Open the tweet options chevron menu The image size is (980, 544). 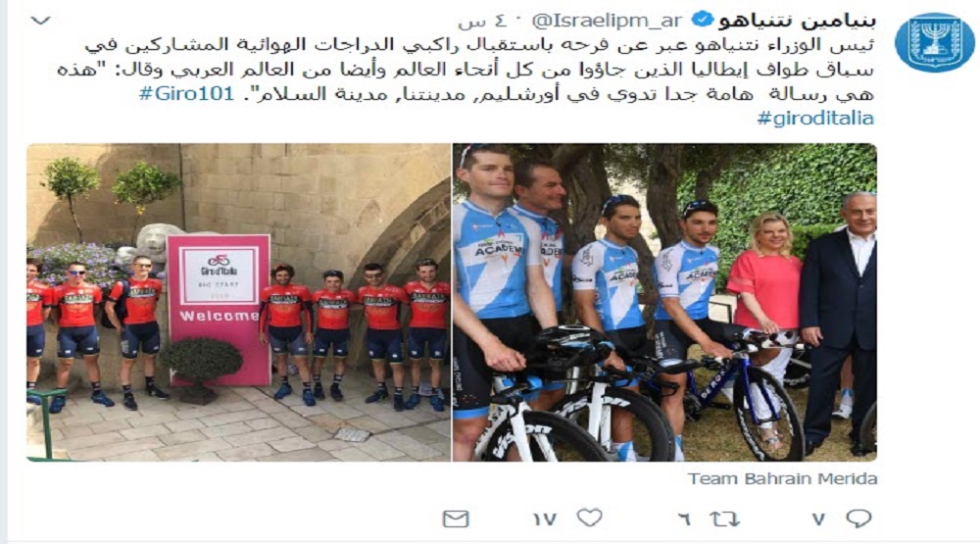pos(40,21)
